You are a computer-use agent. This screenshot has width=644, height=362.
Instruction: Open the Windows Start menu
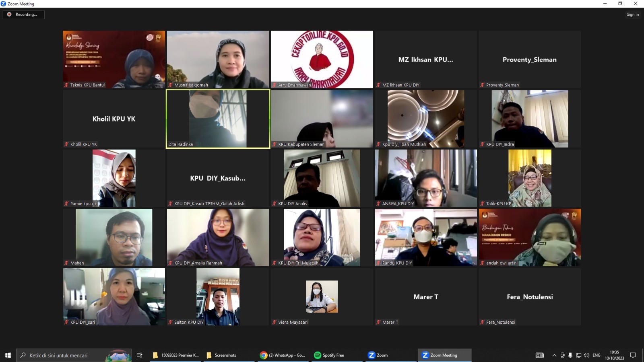[8, 355]
